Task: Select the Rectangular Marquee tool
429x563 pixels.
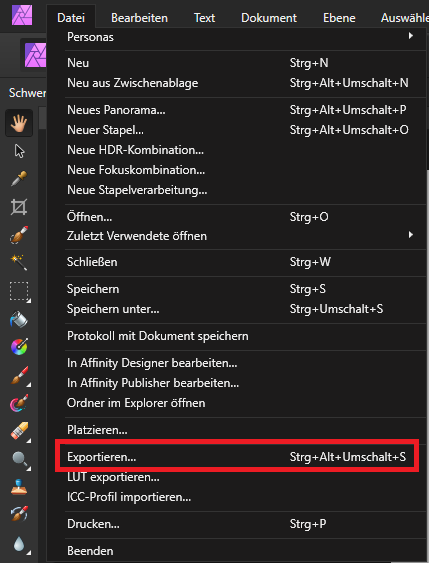Action: click(x=19, y=291)
